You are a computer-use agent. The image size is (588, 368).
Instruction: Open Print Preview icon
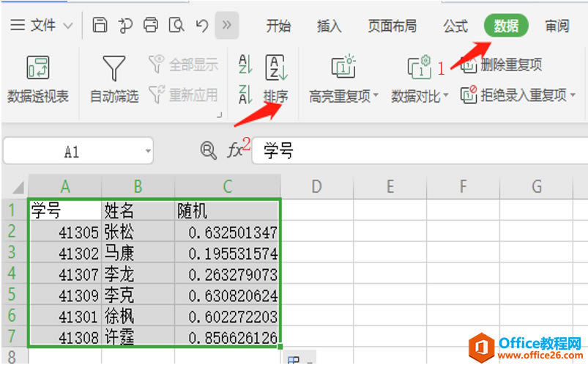[176, 26]
